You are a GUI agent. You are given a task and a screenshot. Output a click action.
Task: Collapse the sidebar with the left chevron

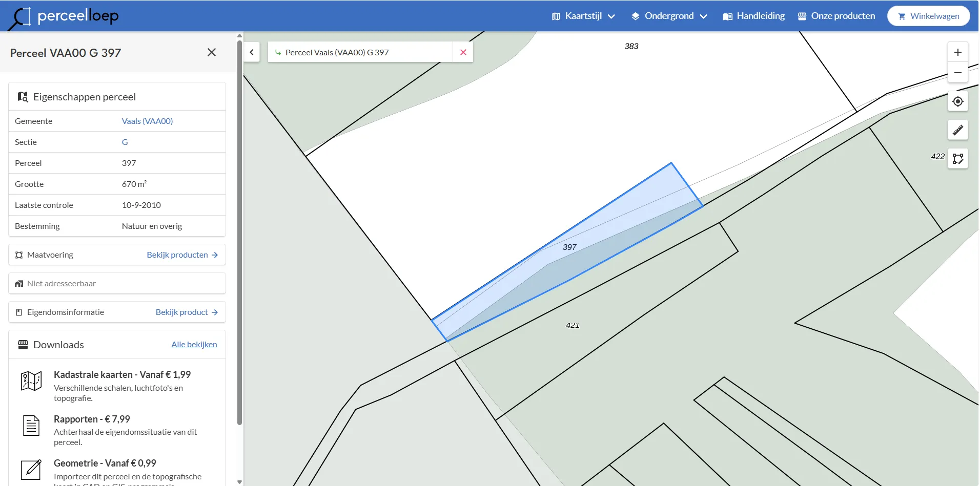(252, 52)
